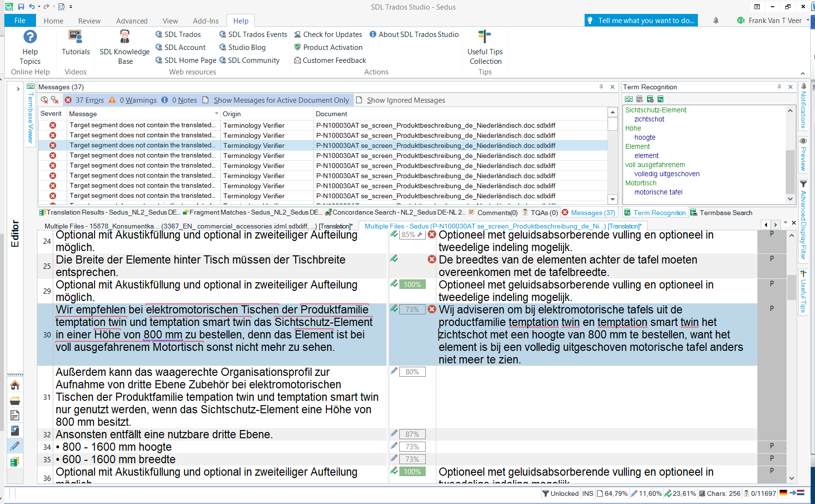Open Useful Tips Collection icon
This screenshot has height=504, width=815.
[x=485, y=36]
